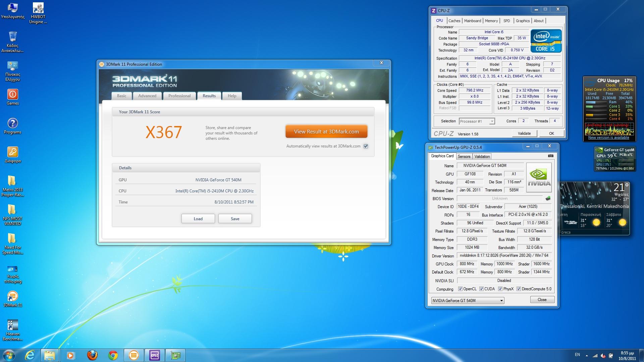The height and width of the screenshot is (362, 644).
Task: Click CPU Usage gadget history graph
Action: coord(609,129)
